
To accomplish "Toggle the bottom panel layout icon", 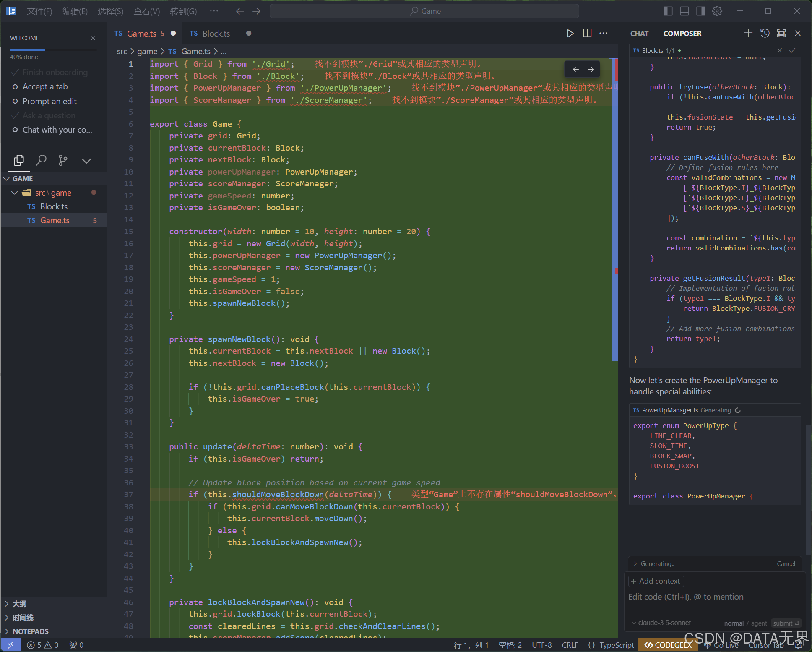I will [684, 11].
